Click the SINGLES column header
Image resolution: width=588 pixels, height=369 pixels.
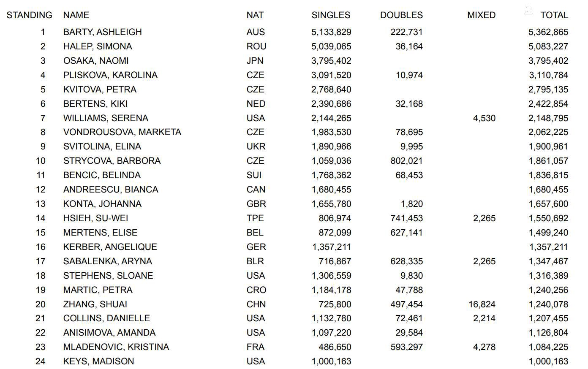(x=331, y=15)
